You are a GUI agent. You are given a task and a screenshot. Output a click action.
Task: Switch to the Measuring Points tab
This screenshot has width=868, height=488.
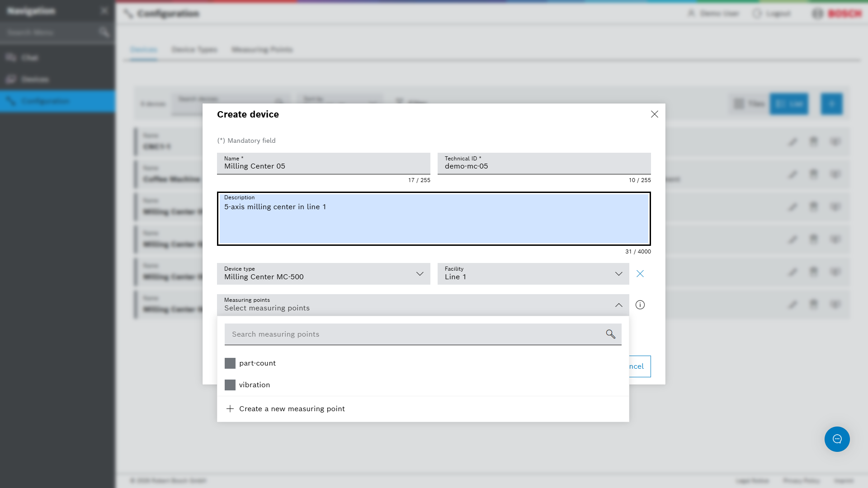point(262,50)
